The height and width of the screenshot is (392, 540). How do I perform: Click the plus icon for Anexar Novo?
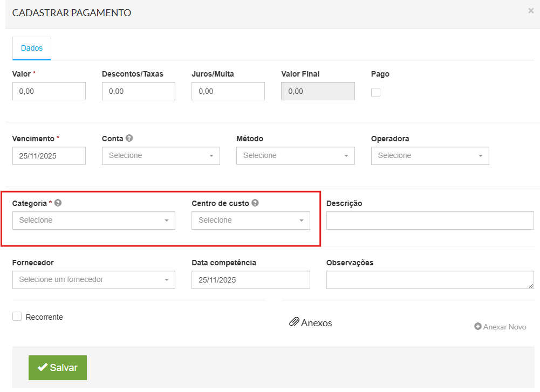click(477, 327)
